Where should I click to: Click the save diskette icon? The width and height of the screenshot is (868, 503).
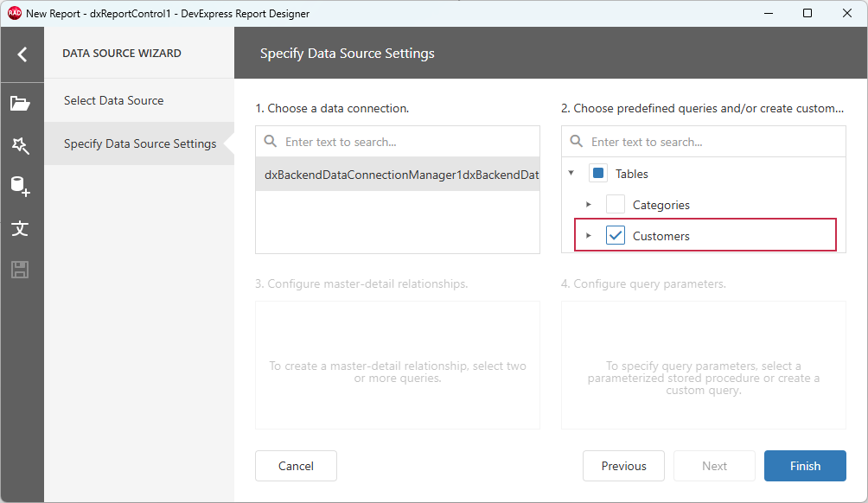(x=21, y=270)
